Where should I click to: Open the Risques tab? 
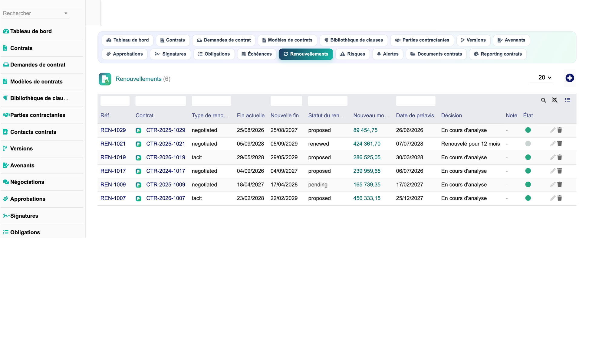[x=353, y=54]
